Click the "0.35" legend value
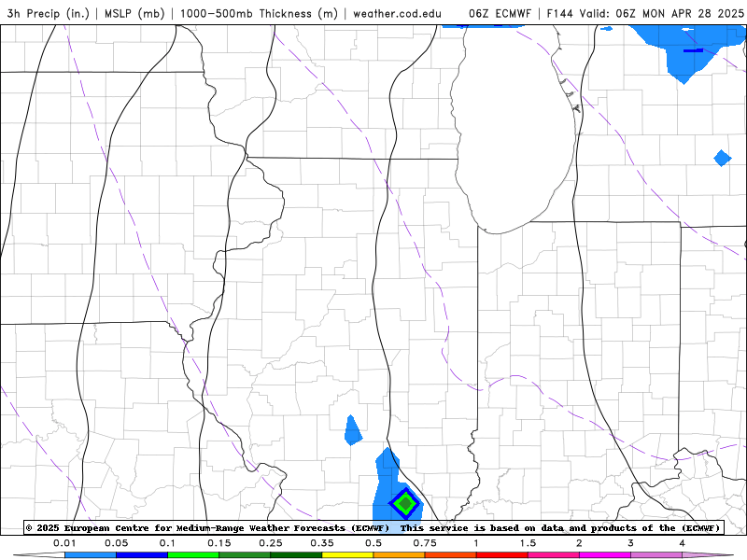 322,543
